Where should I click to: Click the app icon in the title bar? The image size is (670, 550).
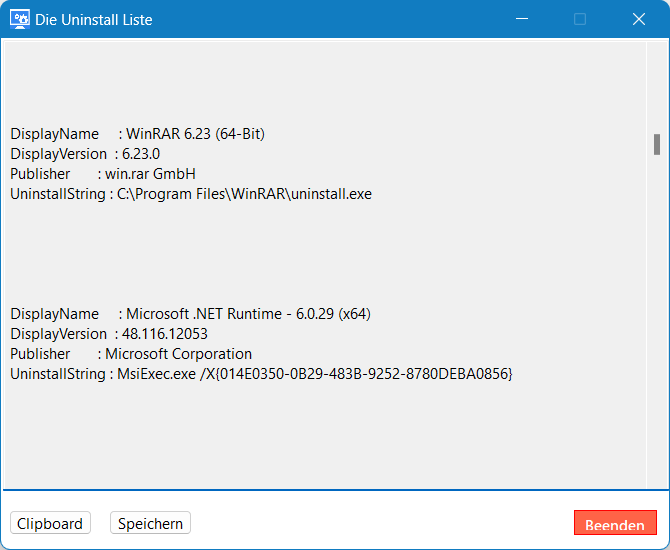click(20, 19)
